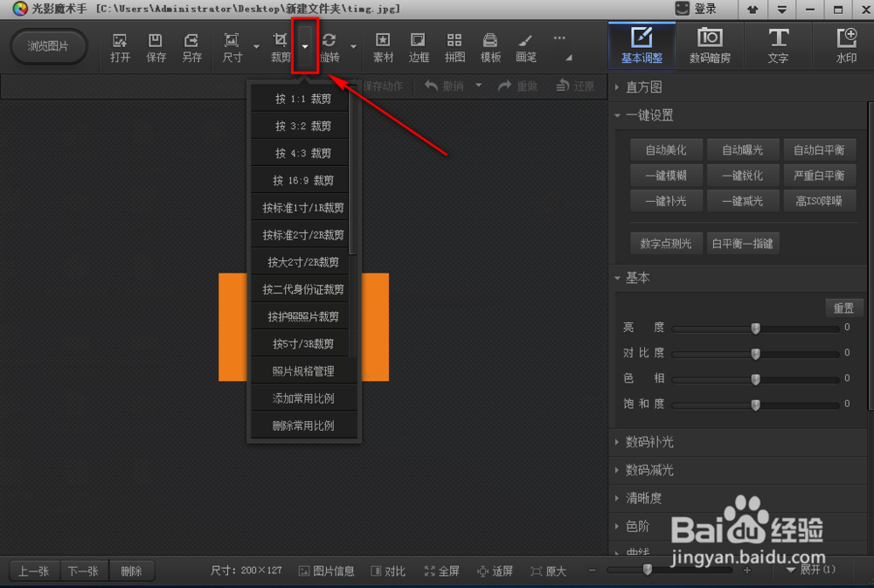Click the 对比度 contrast slider handle
Screen dimensions: 874x588
click(x=755, y=354)
